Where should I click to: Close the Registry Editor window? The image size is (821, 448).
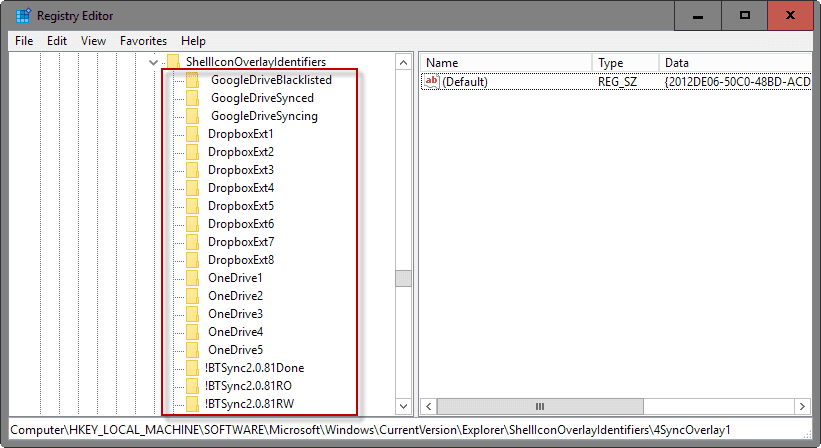791,16
